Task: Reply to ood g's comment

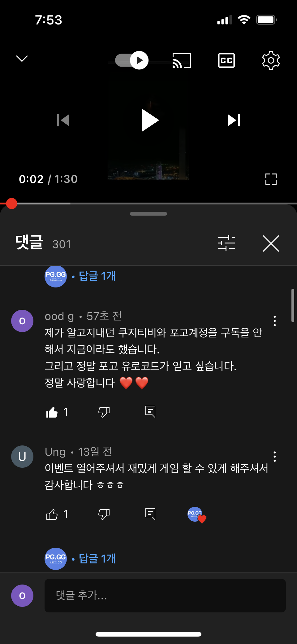Action: pyautogui.click(x=150, y=412)
